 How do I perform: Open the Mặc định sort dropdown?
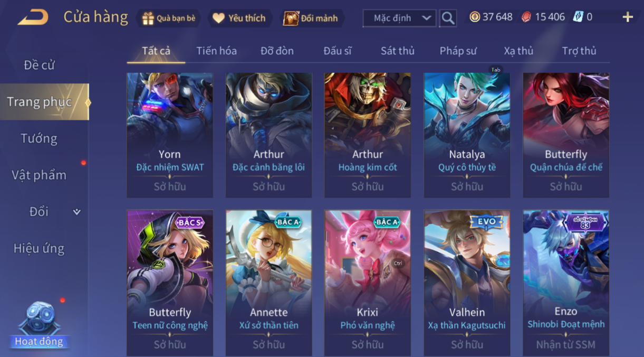[400, 18]
